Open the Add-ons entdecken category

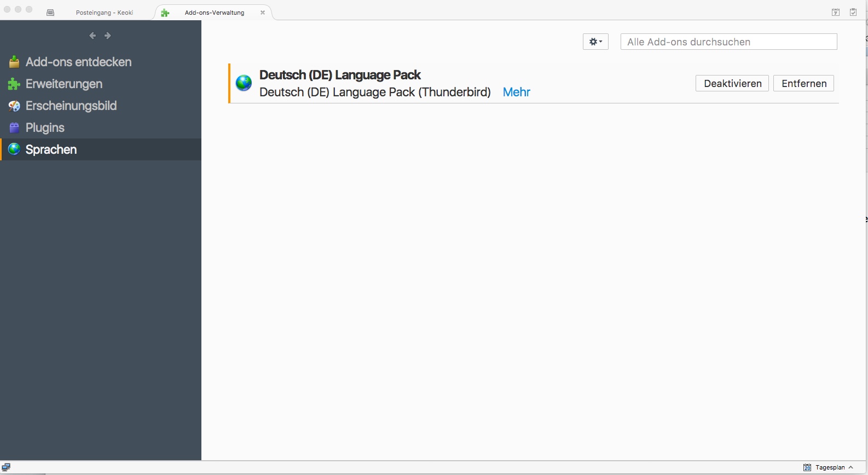point(101,62)
